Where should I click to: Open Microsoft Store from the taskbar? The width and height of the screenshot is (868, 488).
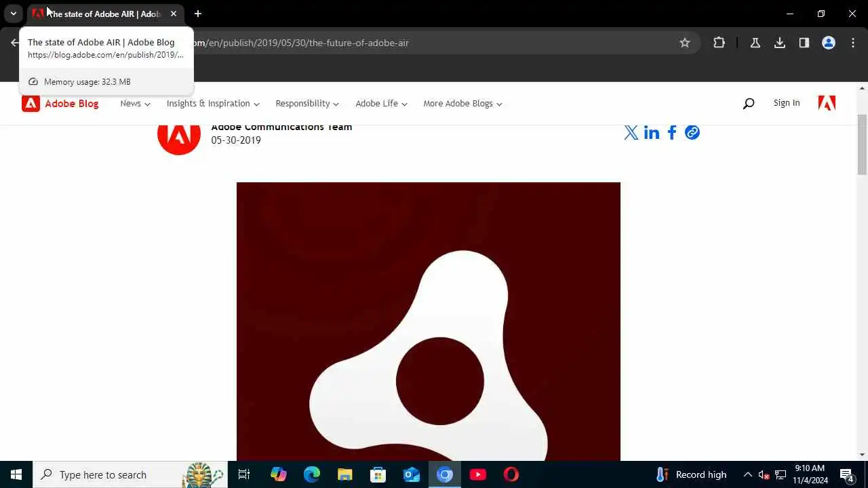378,474
